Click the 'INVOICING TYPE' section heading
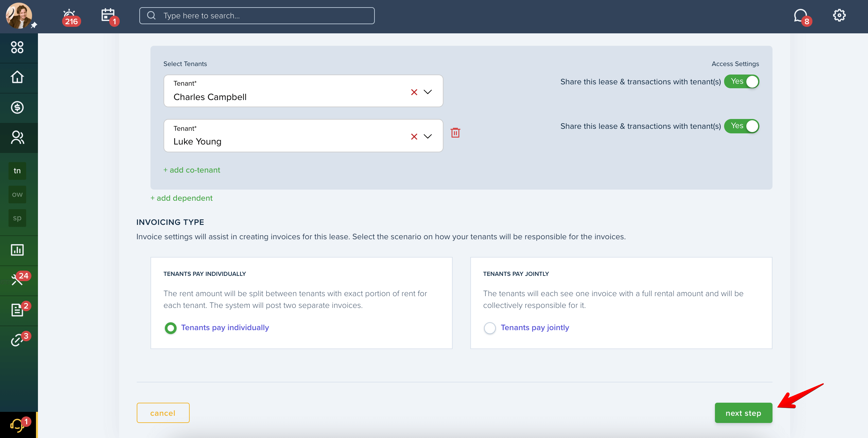 [170, 222]
